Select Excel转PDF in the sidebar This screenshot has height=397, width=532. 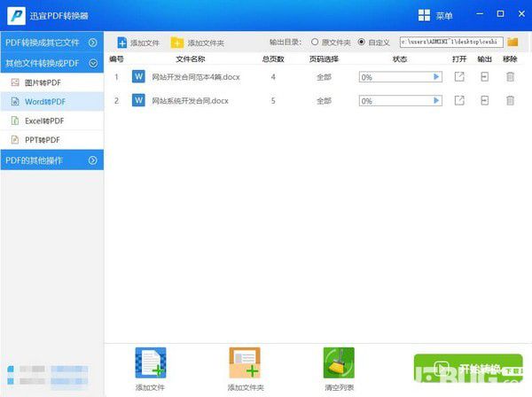tap(52, 121)
